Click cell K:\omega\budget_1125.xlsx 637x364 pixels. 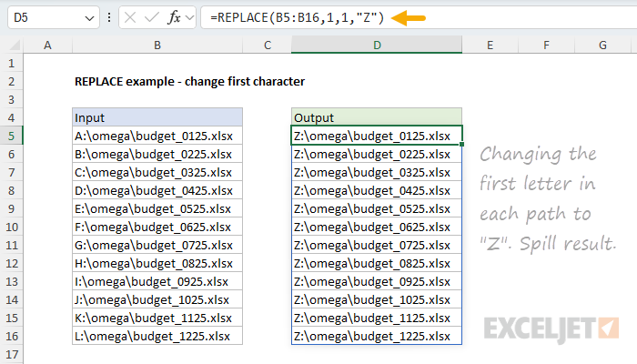coord(157,318)
